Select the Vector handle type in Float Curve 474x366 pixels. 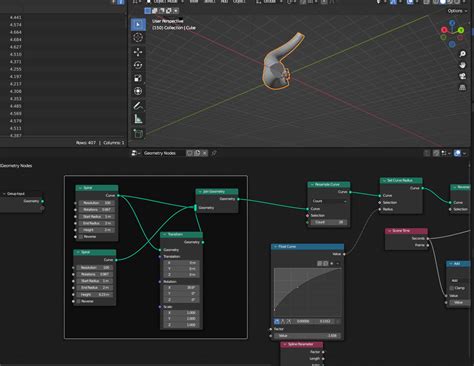coord(283,321)
